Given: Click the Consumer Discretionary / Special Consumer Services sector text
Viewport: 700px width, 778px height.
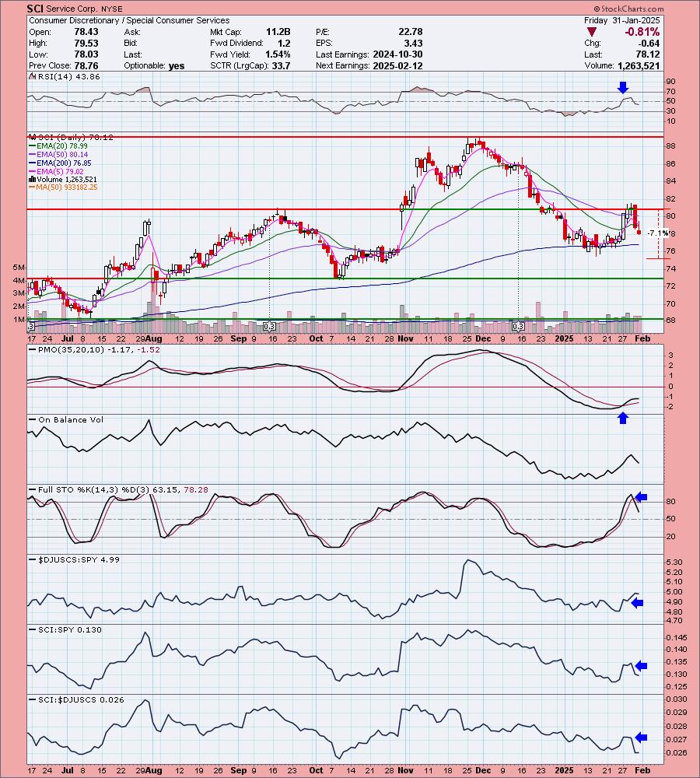Looking at the screenshot, I should [129, 20].
